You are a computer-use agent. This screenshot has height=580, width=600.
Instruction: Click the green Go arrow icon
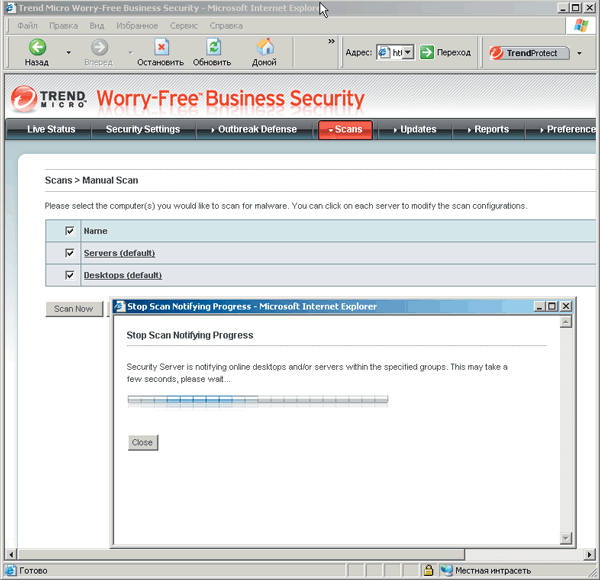click(x=427, y=52)
